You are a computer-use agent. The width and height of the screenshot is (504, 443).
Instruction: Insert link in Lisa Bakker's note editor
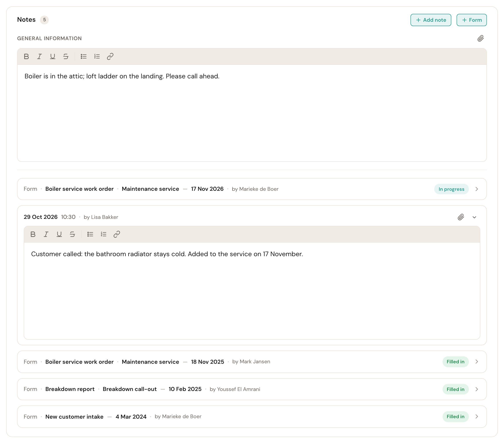pos(117,234)
